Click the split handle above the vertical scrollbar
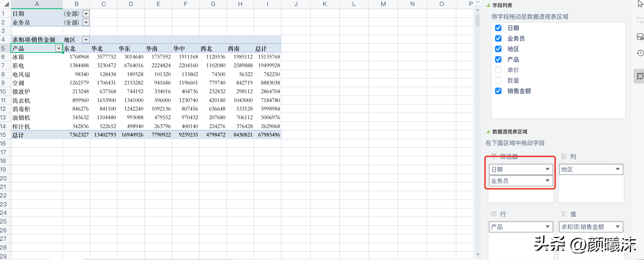This screenshot has width=644, height=260. pos(478,3)
